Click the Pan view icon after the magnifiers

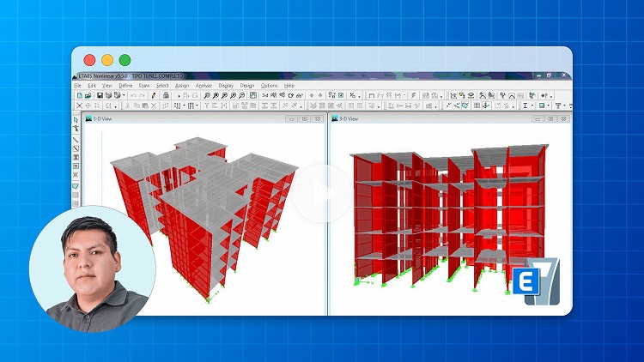[x=253, y=95]
